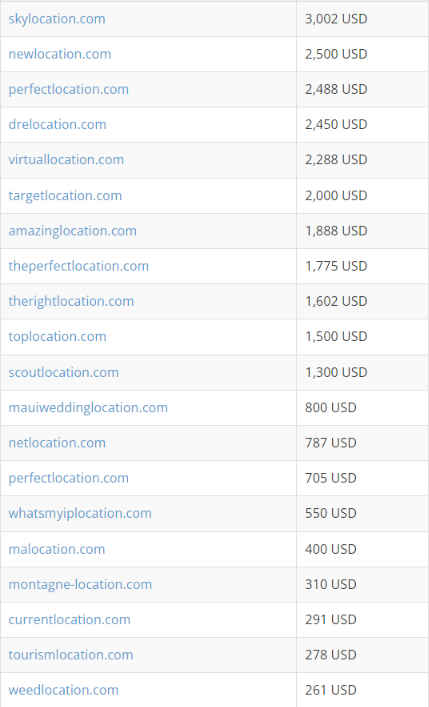Visit the netlocation.com entry

pyautogui.click(x=57, y=443)
